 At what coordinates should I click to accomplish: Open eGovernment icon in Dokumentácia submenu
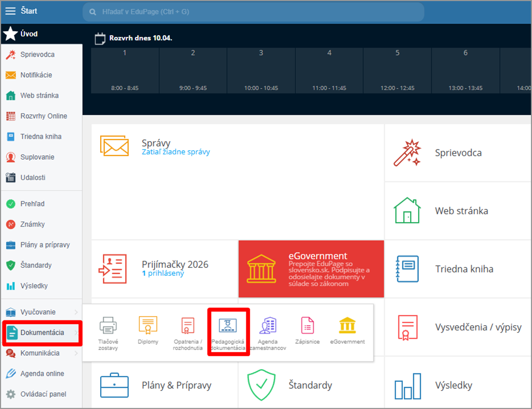347,325
